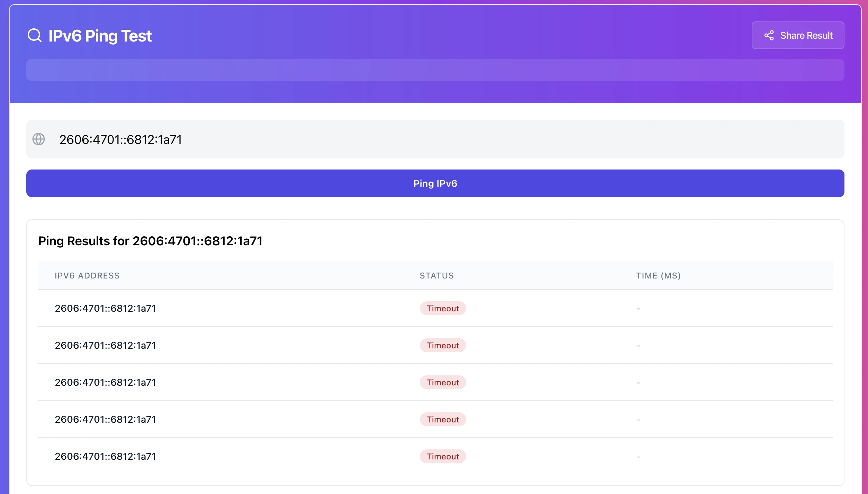Image resolution: width=868 pixels, height=494 pixels.
Task: Click the third row's time dash
Action: click(638, 383)
